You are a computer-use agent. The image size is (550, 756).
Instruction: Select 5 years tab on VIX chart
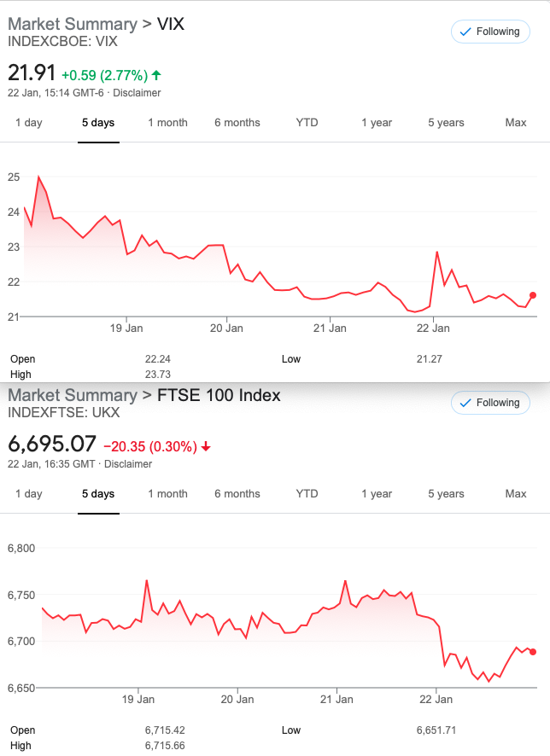[x=446, y=123]
